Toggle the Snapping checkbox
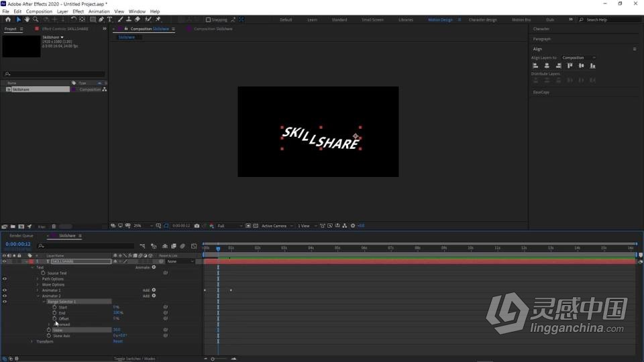The image size is (644, 362). (208, 19)
